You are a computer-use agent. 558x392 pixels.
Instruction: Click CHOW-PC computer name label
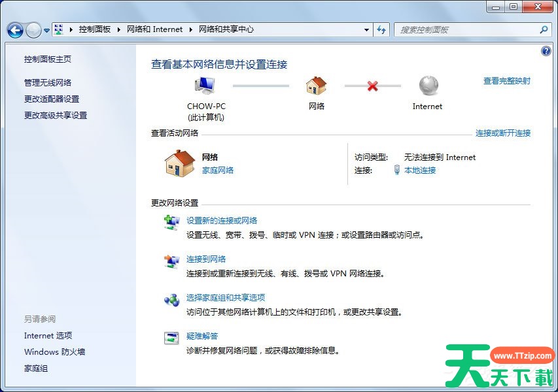207,106
